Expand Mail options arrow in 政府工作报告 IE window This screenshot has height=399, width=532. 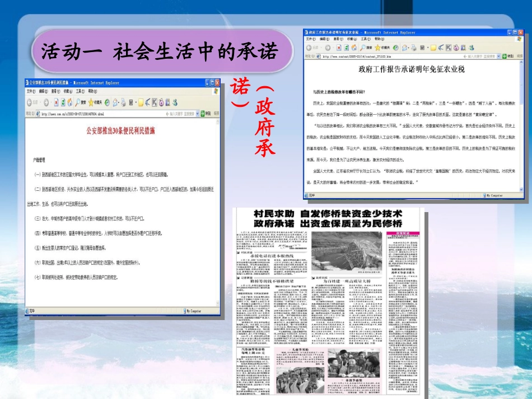(x=408, y=48)
